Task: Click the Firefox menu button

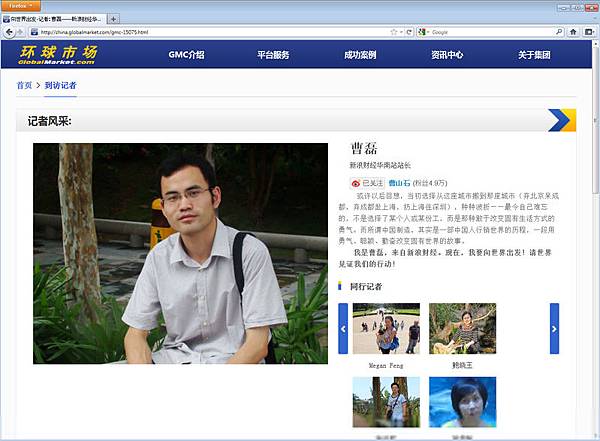Action: (20, 5)
